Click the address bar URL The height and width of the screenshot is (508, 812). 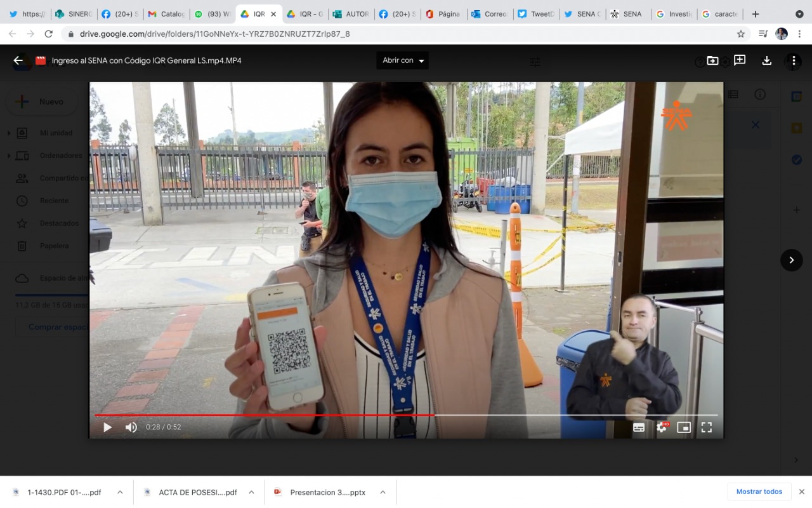coord(214,34)
